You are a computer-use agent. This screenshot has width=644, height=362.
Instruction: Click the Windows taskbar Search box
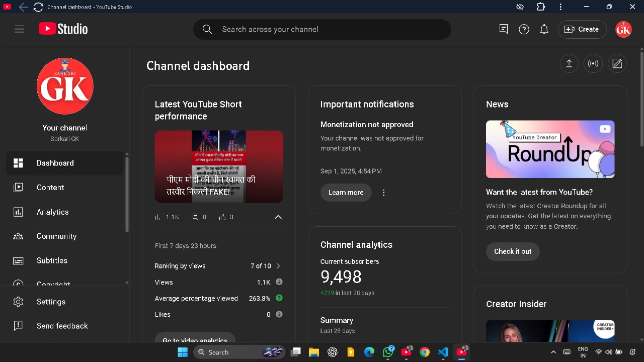[x=238, y=352]
